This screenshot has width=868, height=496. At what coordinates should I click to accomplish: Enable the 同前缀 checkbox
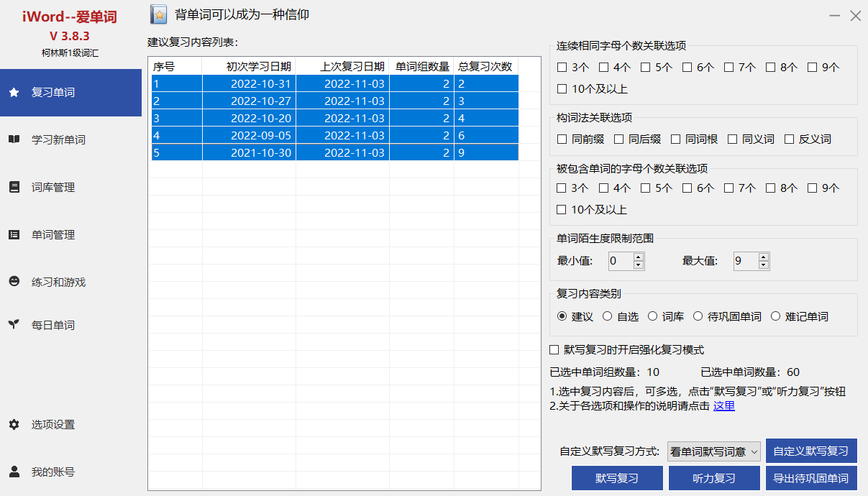562,139
